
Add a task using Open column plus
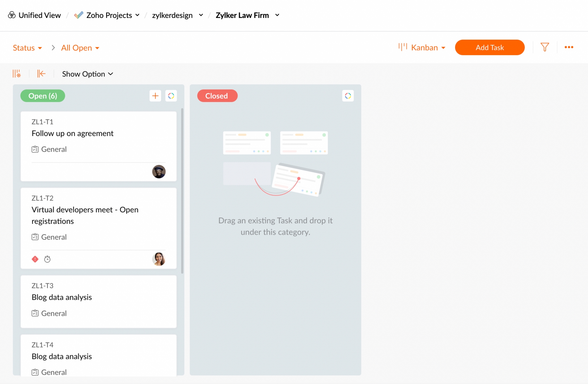(x=155, y=96)
